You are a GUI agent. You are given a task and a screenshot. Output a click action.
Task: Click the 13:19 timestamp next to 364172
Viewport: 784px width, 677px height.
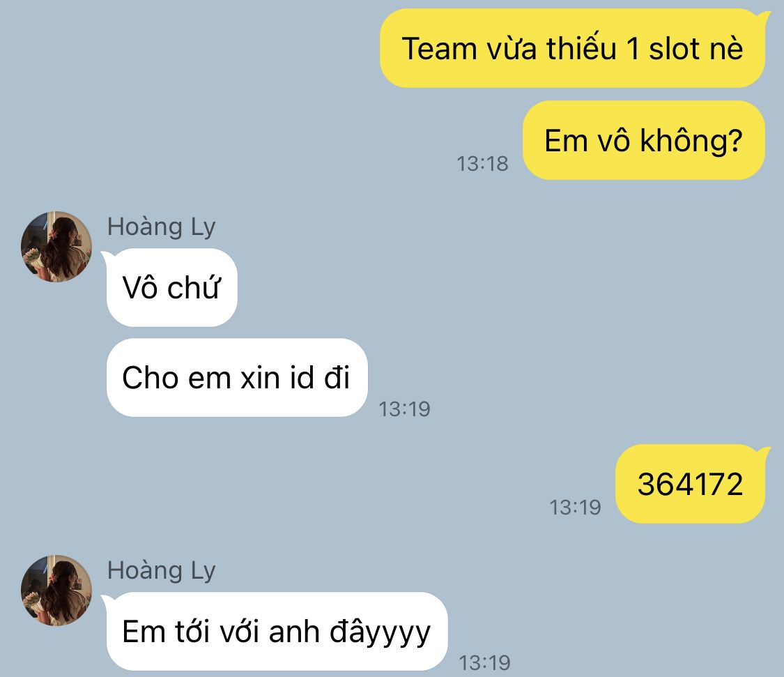click(x=575, y=508)
